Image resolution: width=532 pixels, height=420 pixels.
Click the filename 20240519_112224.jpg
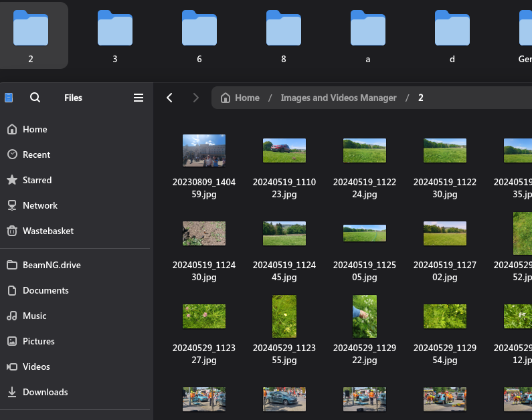[365, 188]
